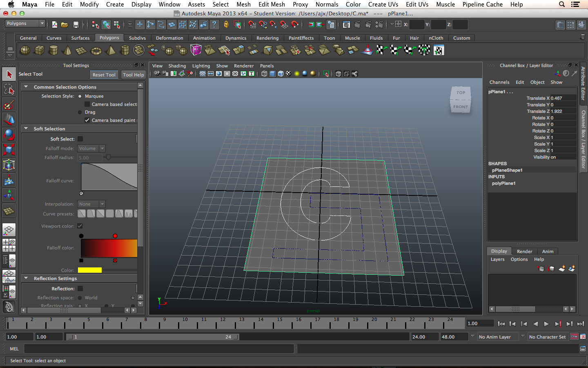Switch to the Surfaces shelf tab

(80, 38)
